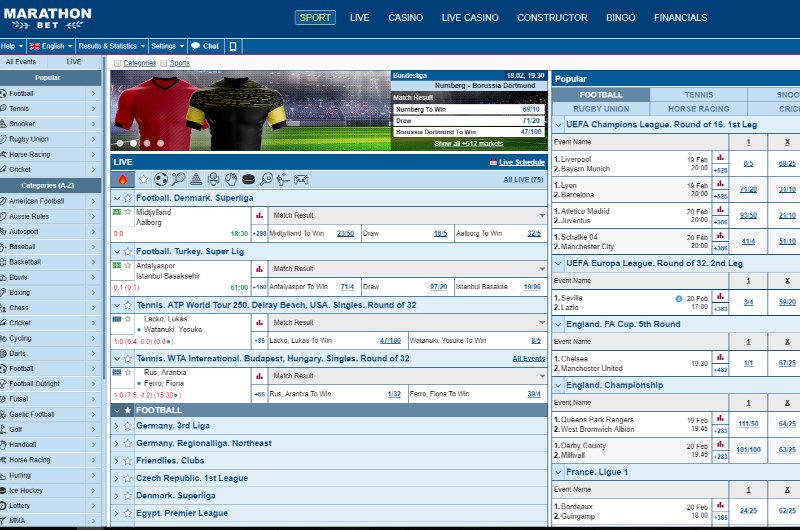The image size is (800, 530).
Task: Select the fire Popular filter in LIVE
Action: [x=122, y=180]
